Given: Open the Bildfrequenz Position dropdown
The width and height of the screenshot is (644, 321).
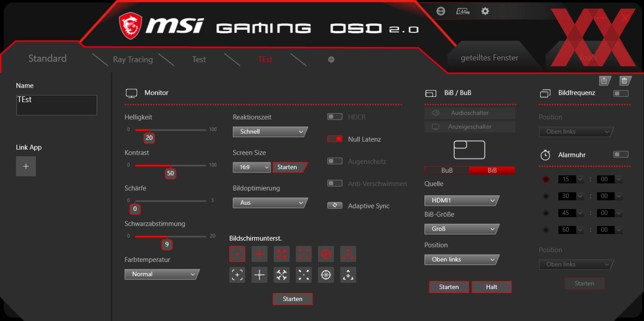Looking at the screenshot, I should point(576,132).
